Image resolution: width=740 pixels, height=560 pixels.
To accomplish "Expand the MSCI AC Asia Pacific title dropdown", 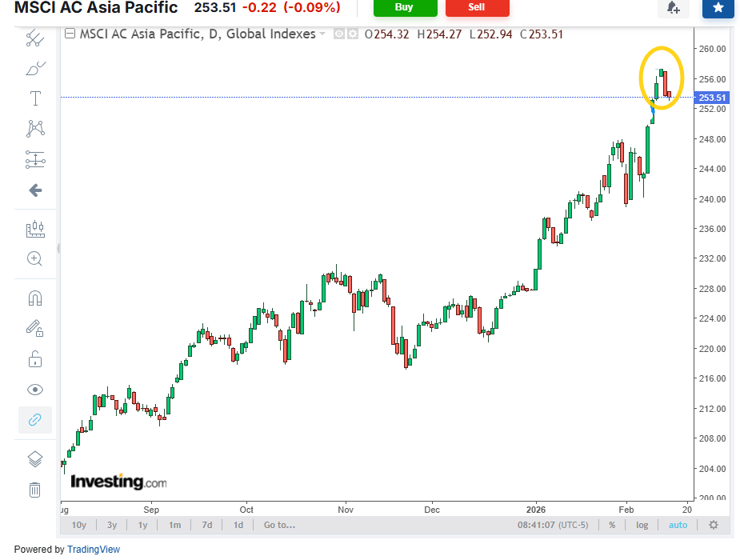I will click(x=322, y=34).
